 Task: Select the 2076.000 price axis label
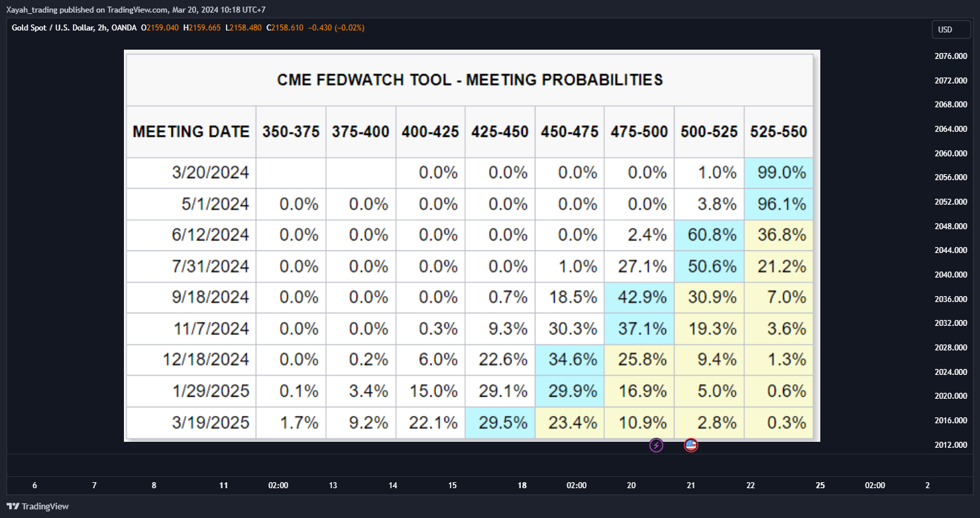pyautogui.click(x=951, y=56)
